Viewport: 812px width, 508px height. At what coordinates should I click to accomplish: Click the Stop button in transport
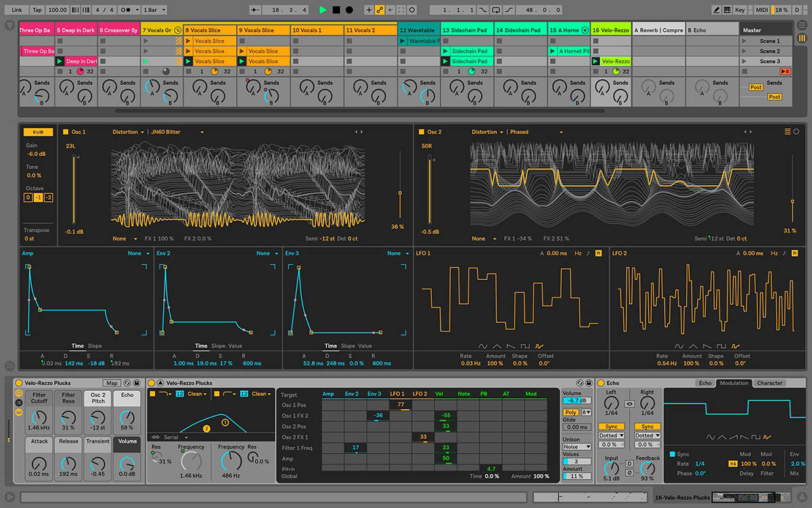(336, 10)
